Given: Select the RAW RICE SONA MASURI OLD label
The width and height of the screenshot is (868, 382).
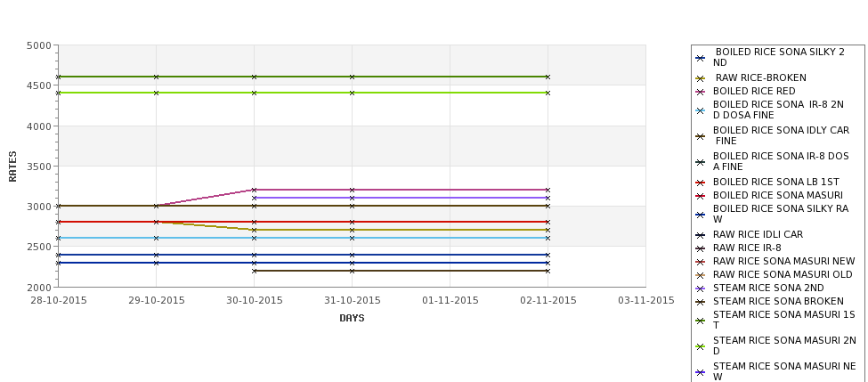Looking at the screenshot, I should [x=783, y=274].
